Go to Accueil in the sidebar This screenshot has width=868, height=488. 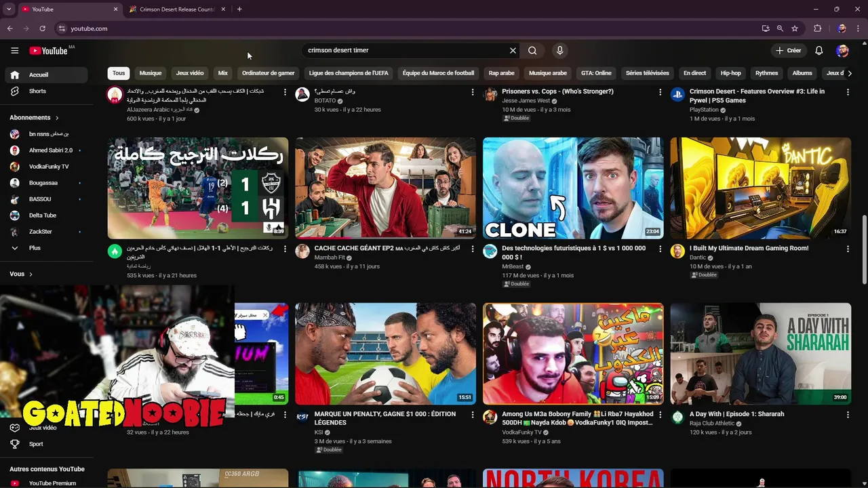[x=47, y=75]
